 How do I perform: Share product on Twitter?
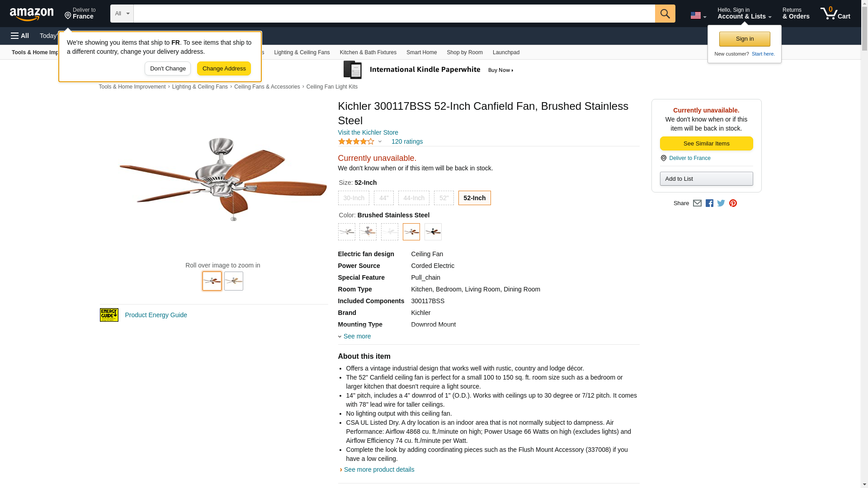point(721,203)
